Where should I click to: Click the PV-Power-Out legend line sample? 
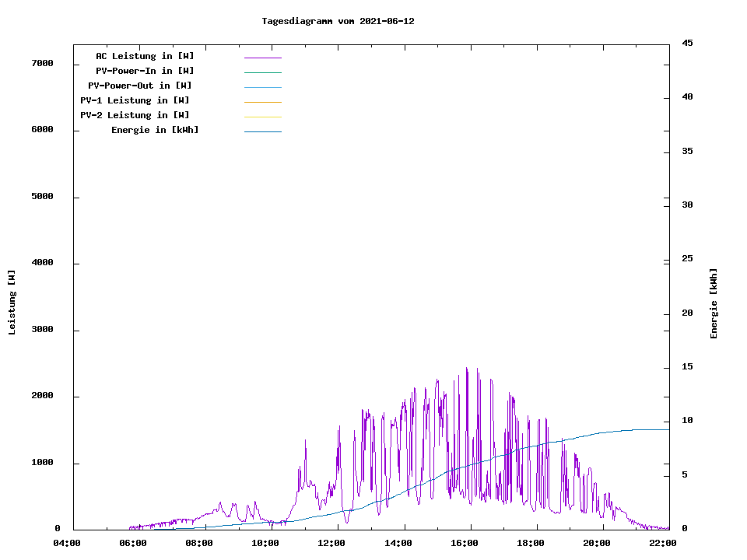(x=262, y=87)
